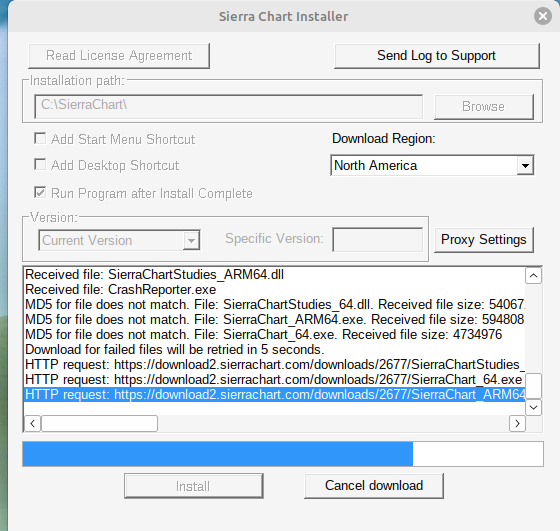Select MD5 mismatch line for SierraChartStudies_64.dll

[274, 305]
